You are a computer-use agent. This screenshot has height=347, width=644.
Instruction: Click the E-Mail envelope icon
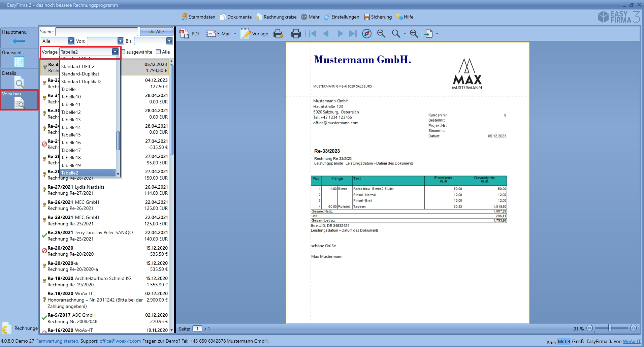click(x=211, y=34)
